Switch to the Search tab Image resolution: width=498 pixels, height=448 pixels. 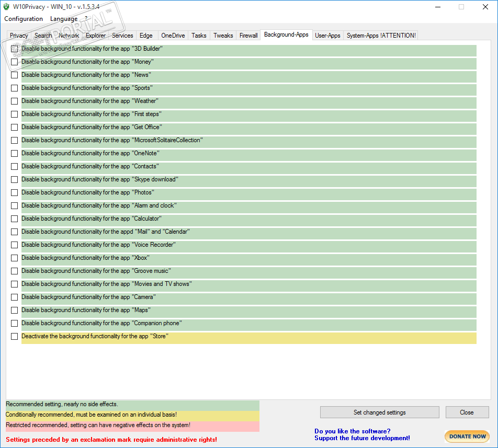43,36
